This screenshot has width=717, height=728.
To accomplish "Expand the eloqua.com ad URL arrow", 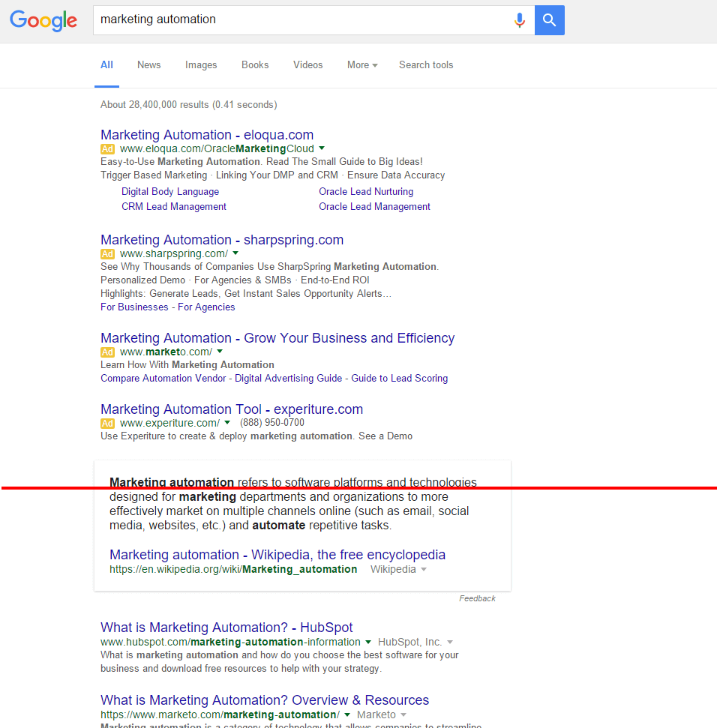I will [322, 148].
